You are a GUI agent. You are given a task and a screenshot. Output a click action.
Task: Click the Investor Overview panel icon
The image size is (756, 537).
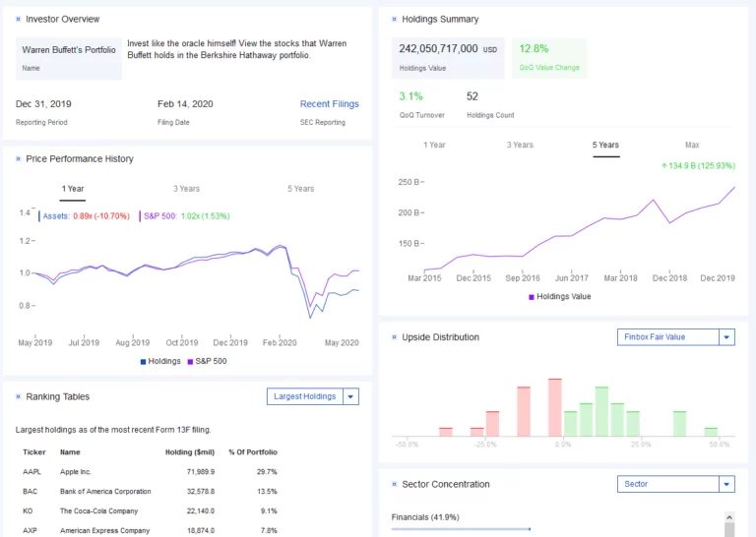[x=19, y=19]
